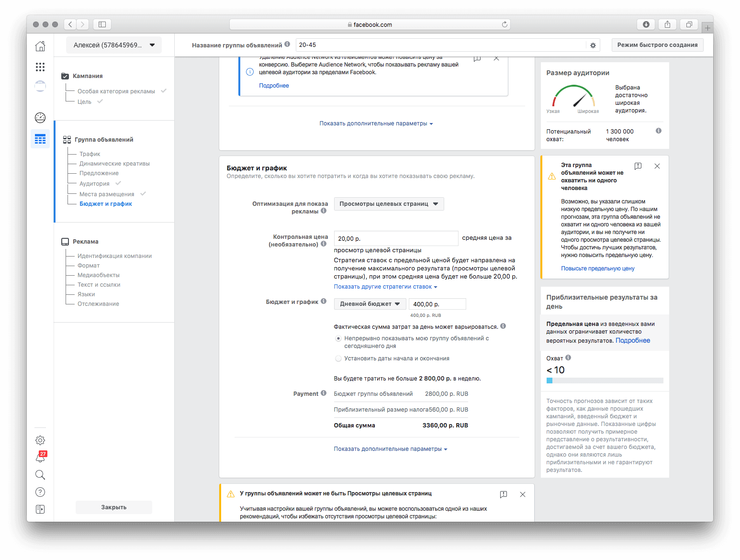
Task: Click info icon next to ad set name label
Action: pos(287,44)
